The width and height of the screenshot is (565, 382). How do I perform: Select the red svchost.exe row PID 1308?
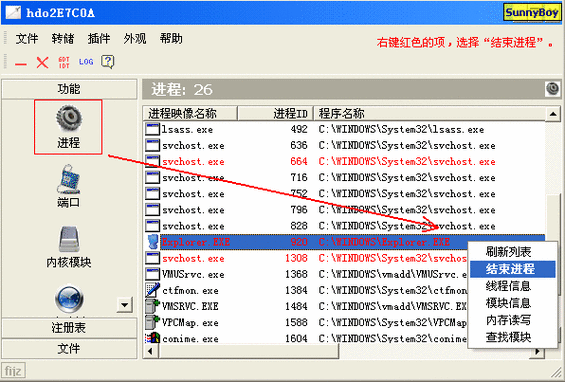[306, 258]
